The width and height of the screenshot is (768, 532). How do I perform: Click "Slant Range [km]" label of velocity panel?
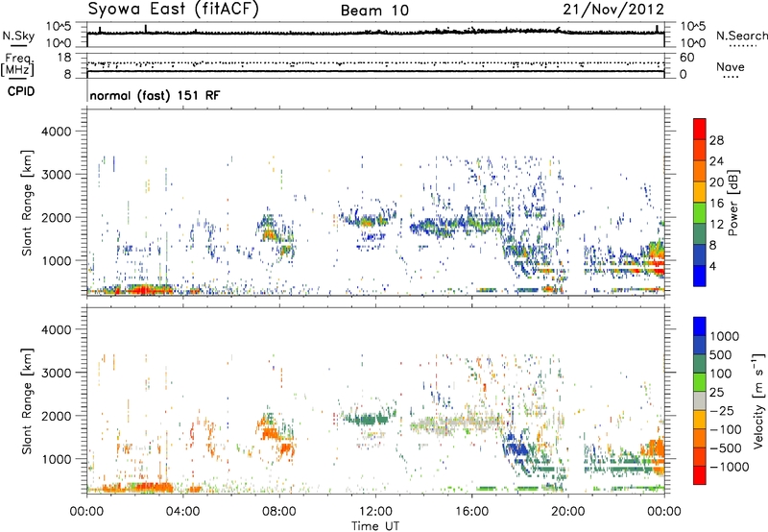(27, 400)
